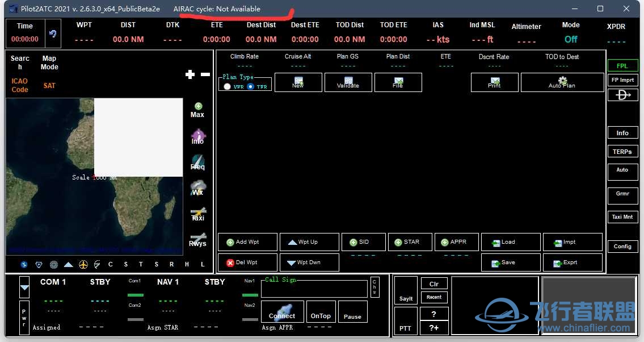The image size is (644, 342).
Task: Zoom out the map with minus icon
Action: click(205, 74)
